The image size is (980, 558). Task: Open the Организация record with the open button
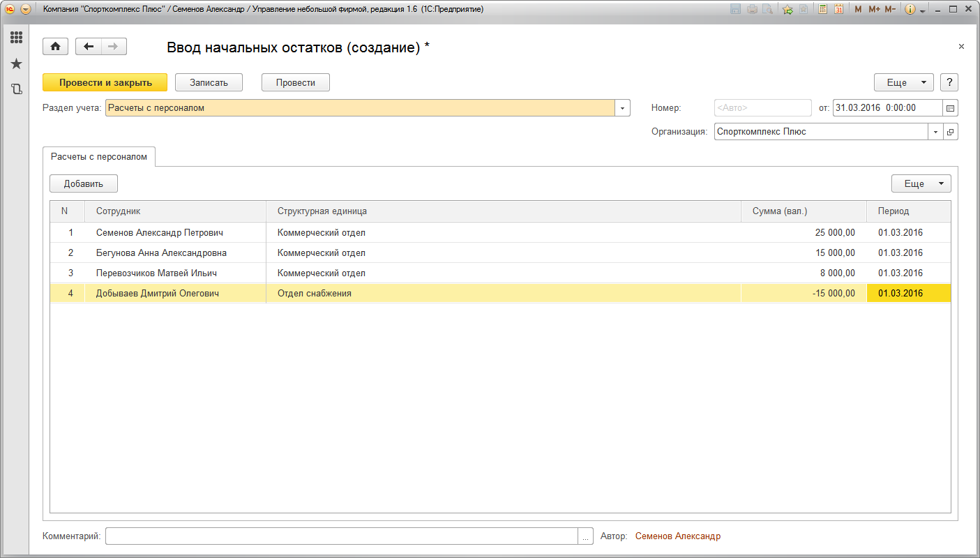tap(951, 131)
